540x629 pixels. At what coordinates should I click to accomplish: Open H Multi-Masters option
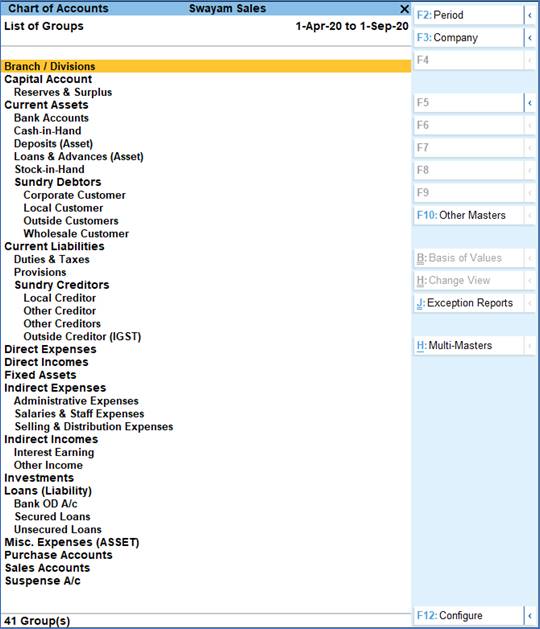(468, 345)
